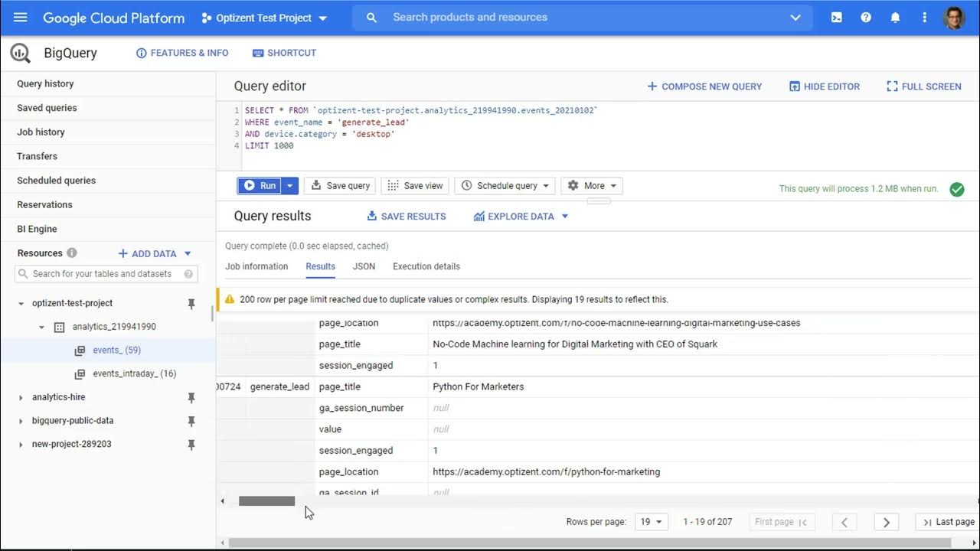
Task: Click Hide Editor button
Action: pyautogui.click(x=825, y=86)
